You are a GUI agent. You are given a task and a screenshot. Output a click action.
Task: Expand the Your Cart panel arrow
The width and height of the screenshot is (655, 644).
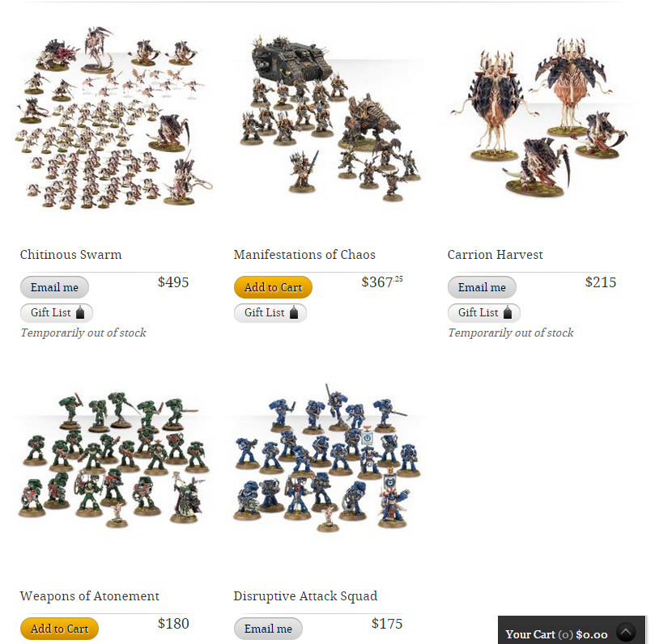click(626, 633)
